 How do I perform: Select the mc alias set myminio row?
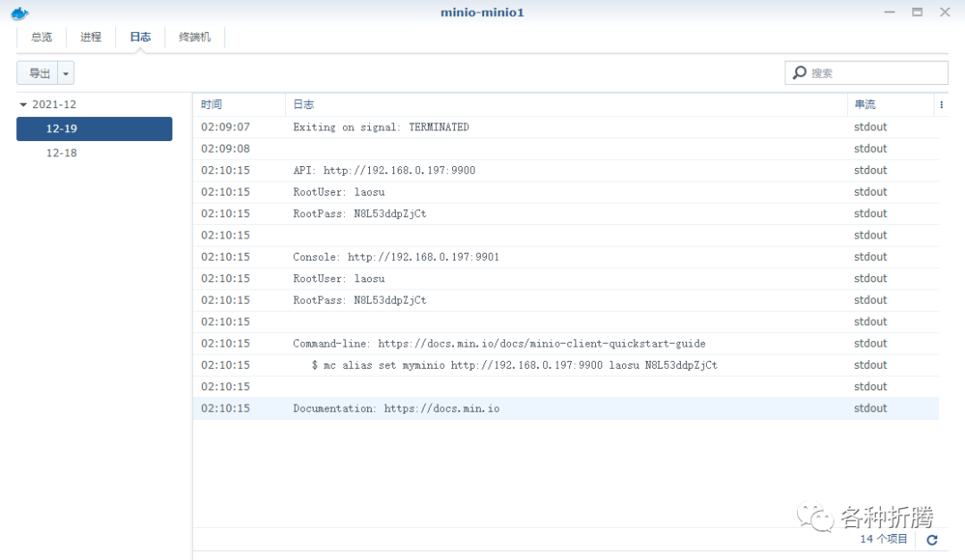(x=566, y=365)
